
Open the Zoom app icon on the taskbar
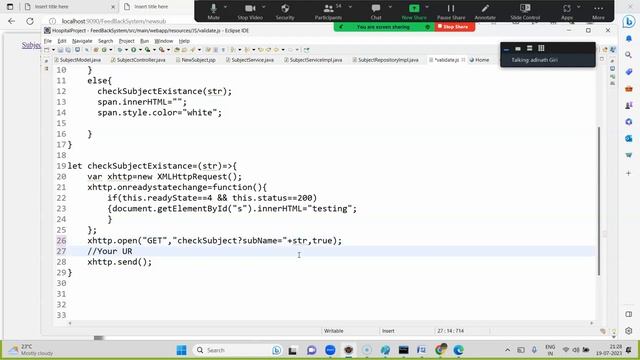pos(330,350)
